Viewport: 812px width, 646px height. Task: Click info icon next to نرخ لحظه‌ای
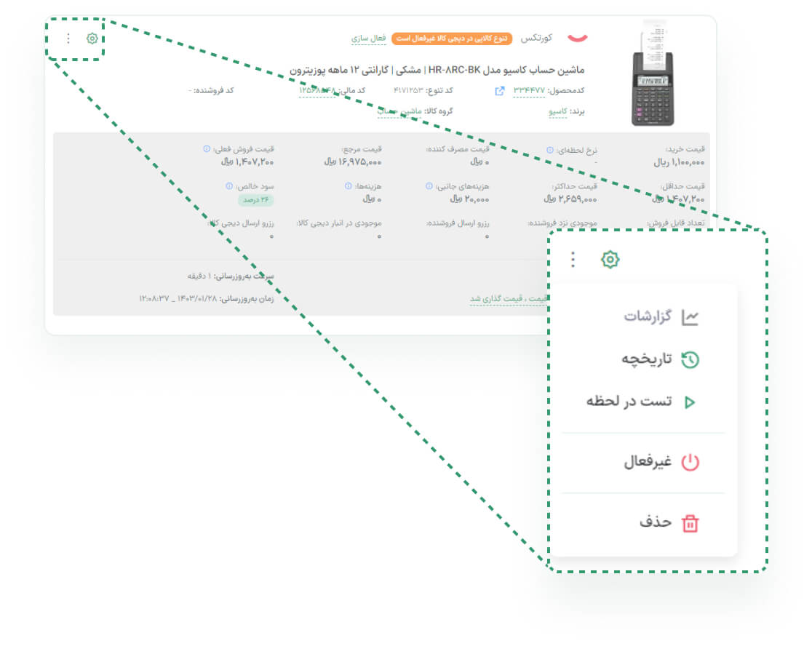coord(550,150)
